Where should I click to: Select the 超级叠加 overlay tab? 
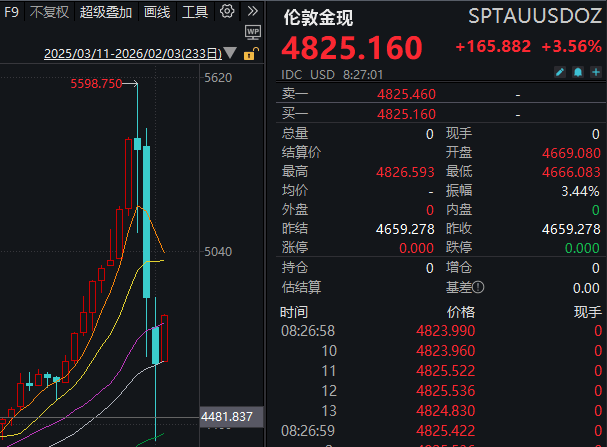tap(106, 12)
